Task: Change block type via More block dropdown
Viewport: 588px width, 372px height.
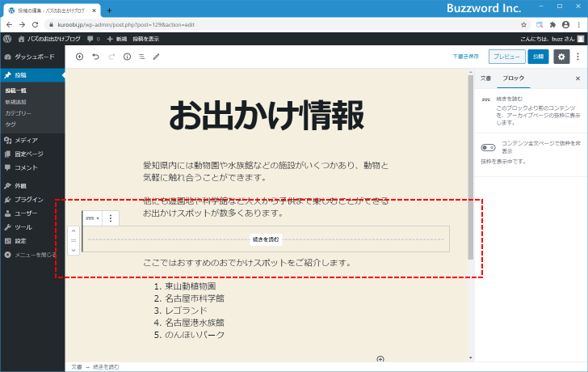Action: coord(92,218)
